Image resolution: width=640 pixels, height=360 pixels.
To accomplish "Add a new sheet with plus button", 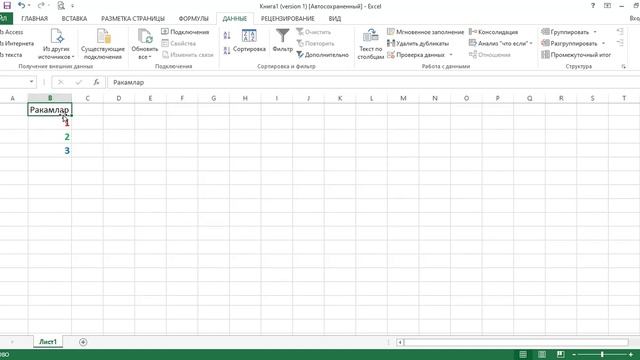I will (83, 342).
